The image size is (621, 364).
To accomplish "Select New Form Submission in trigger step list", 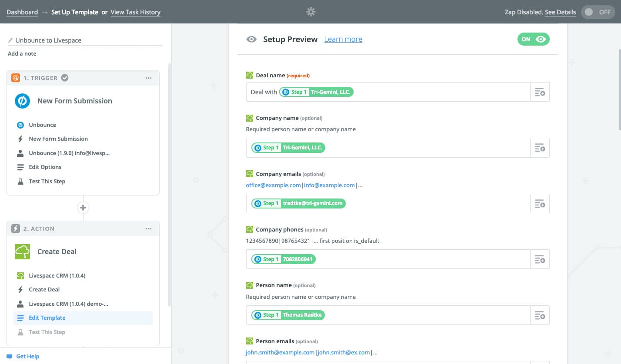I will coord(83,139).
